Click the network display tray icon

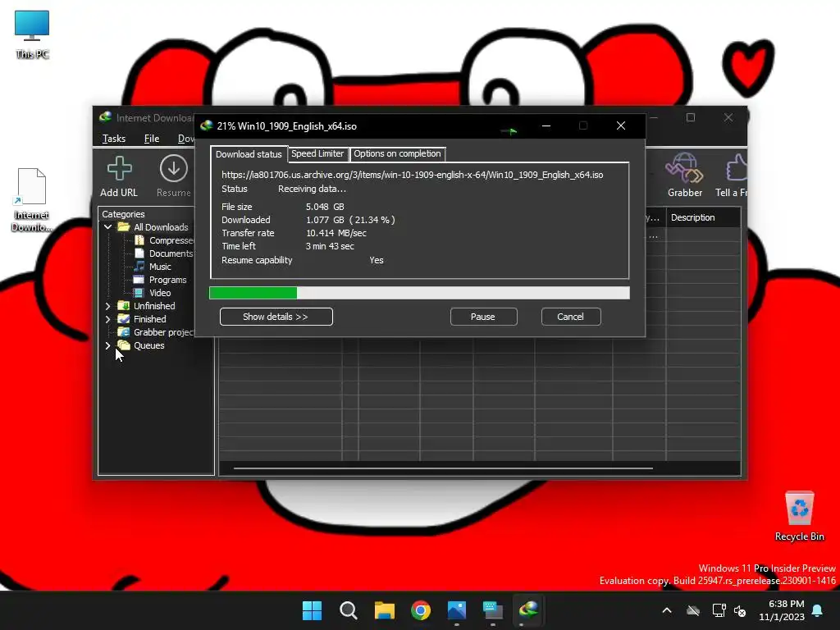(719, 610)
